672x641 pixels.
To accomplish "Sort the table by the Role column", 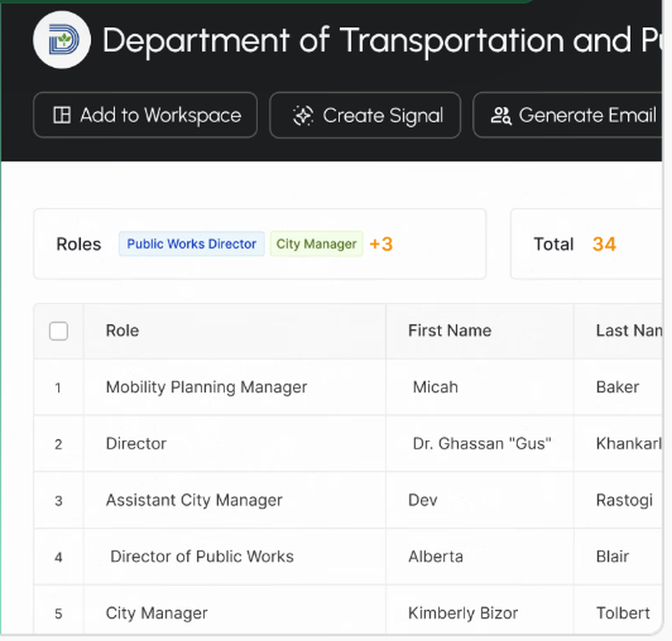I will coord(122,331).
